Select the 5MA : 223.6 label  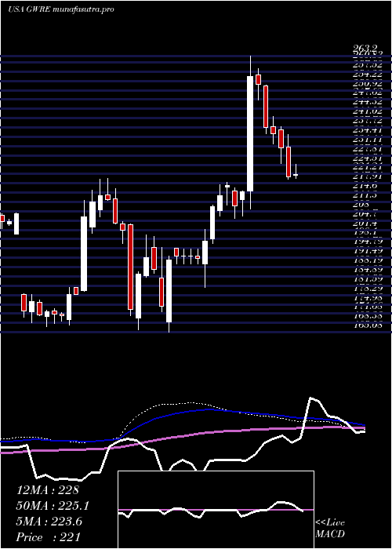[x=49, y=522]
